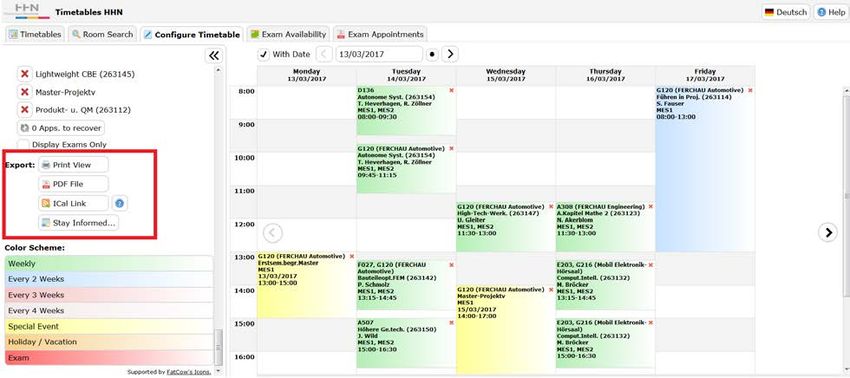The height and width of the screenshot is (378, 850).
Task: Export the timetable as a PDF File
Action: [73, 184]
